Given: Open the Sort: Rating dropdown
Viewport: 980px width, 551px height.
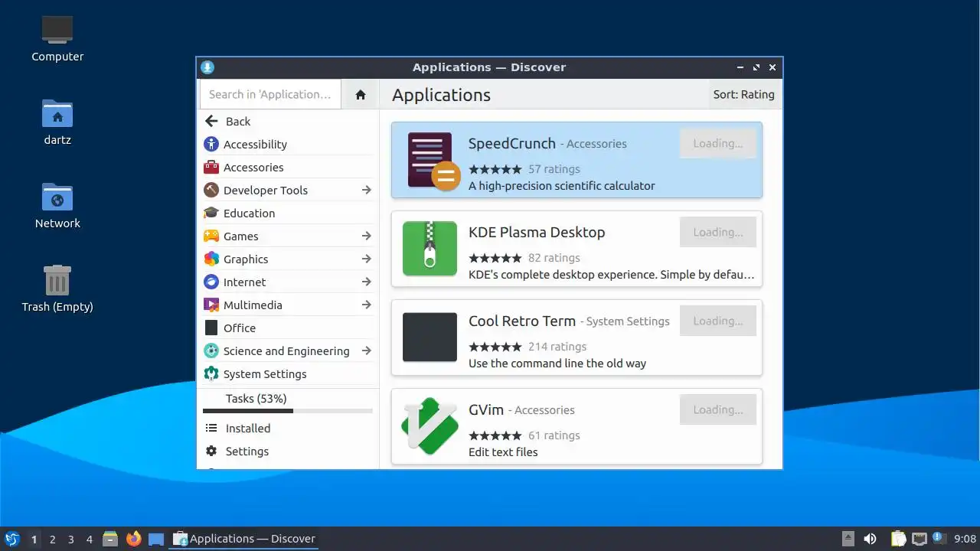Looking at the screenshot, I should [x=743, y=95].
